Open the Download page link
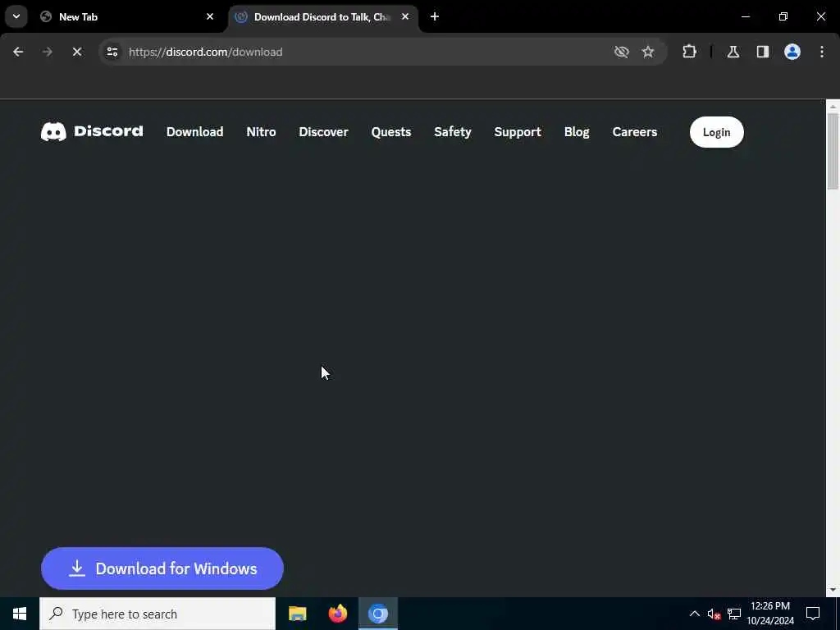Viewport: 840px width, 630px height. (x=194, y=132)
